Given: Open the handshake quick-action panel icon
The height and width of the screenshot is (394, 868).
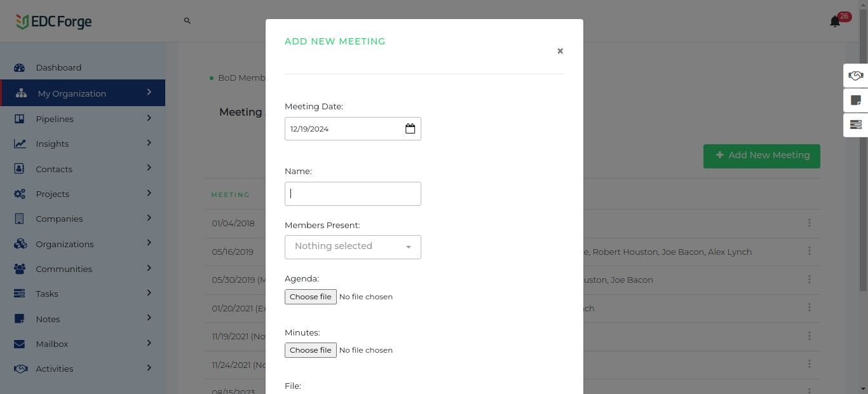Looking at the screenshot, I should point(855,76).
